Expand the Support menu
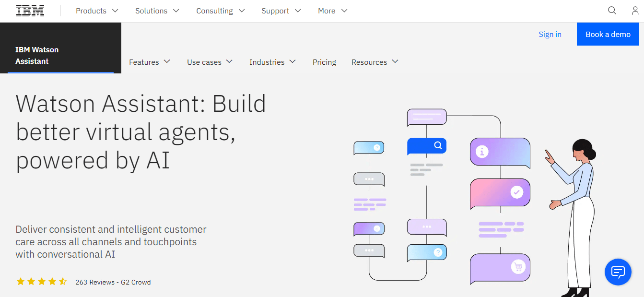644x297 pixels. point(281,11)
